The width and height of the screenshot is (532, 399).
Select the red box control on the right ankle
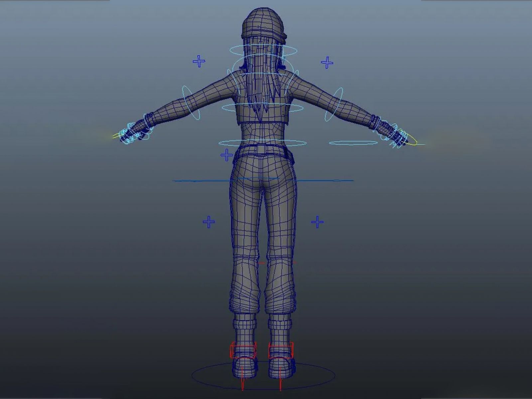pos(281,350)
